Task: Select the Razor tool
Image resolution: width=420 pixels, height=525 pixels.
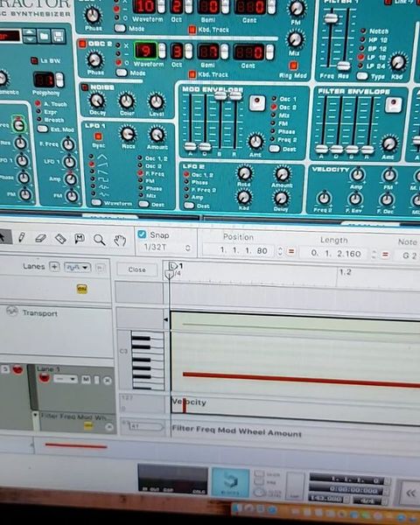Action: point(60,238)
